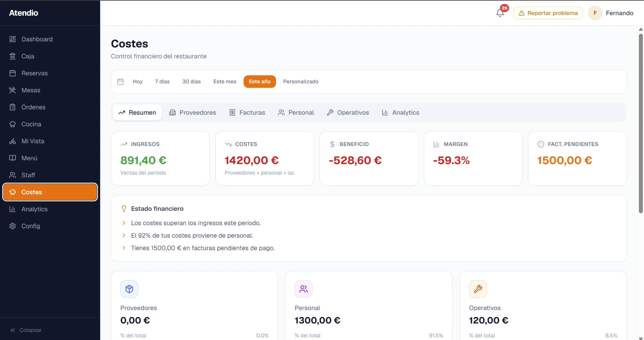Image resolution: width=644 pixels, height=340 pixels.
Task: Click the -528,60 € beneficio value
Action: click(355, 160)
